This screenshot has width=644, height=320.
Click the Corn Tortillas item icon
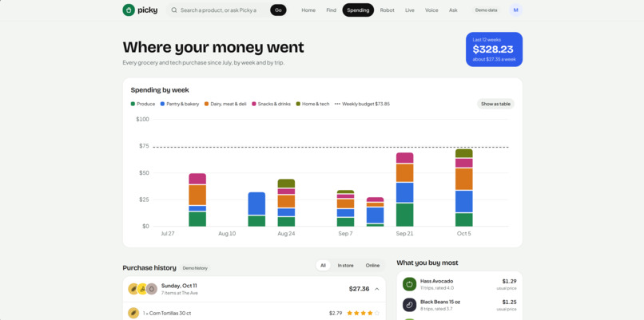tap(133, 313)
